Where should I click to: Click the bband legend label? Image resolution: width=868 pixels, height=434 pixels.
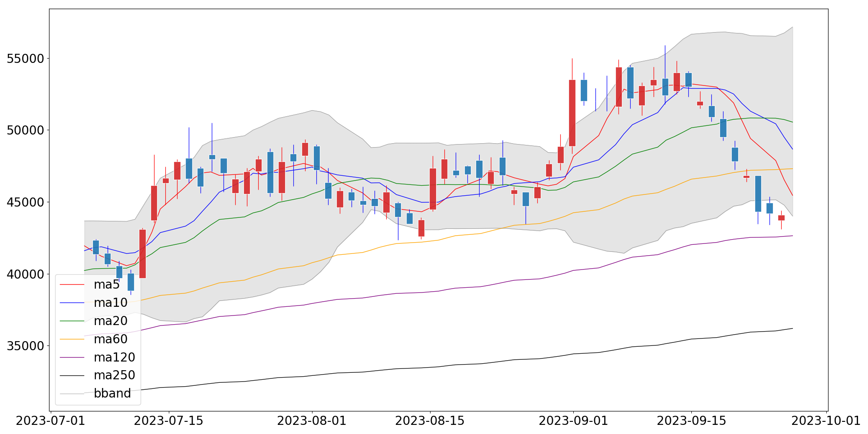(x=112, y=394)
